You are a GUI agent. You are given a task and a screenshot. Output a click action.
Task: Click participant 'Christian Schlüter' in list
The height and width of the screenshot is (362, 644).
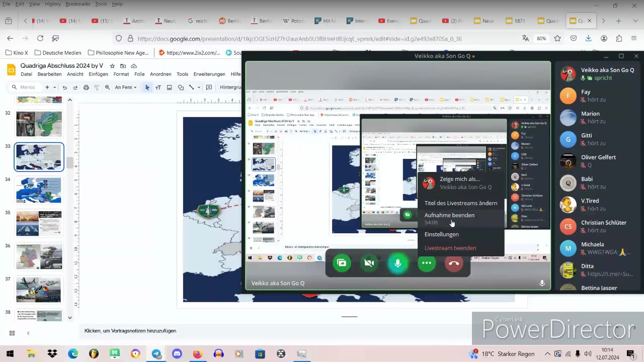click(x=599, y=226)
